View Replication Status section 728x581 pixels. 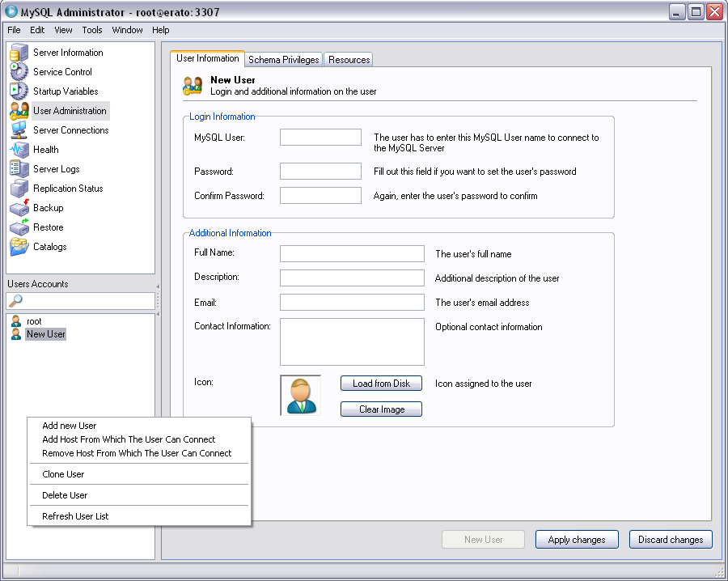point(68,189)
